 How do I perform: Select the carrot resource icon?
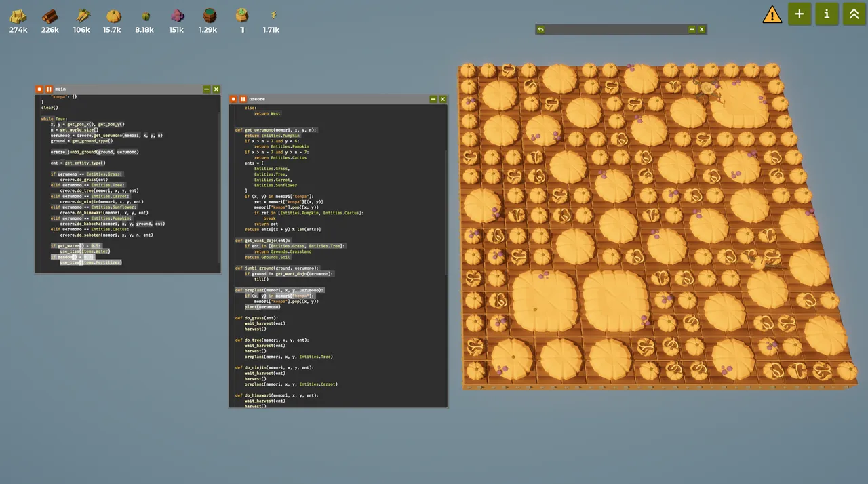pyautogui.click(x=82, y=16)
